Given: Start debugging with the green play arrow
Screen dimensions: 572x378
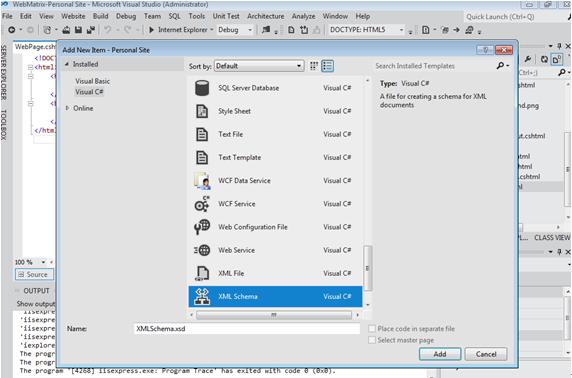Looking at the screenshot, I should pyautogui.click(x=151, y=30).
